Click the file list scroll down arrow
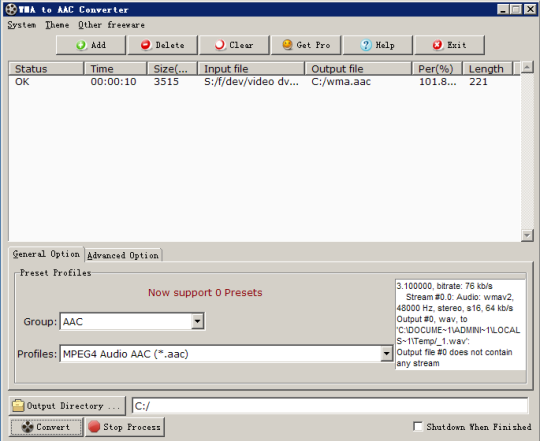This screenshot has height=441, width=540. click(x=527, y=235)
